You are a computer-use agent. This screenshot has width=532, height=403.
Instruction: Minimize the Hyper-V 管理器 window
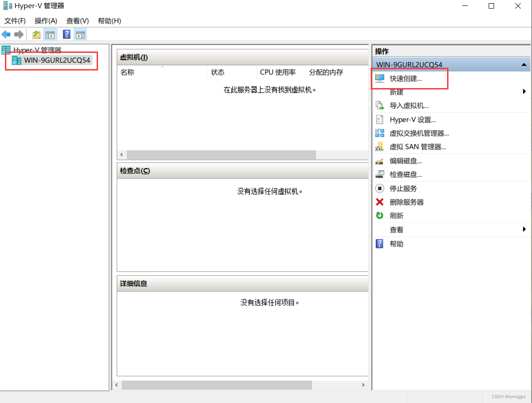(465, 6)
